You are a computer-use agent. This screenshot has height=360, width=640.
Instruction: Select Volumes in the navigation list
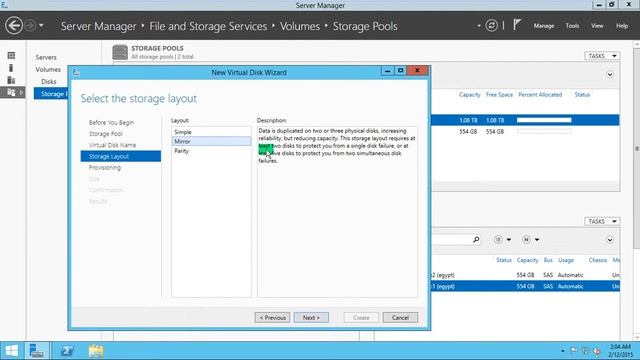coord(48,69)
